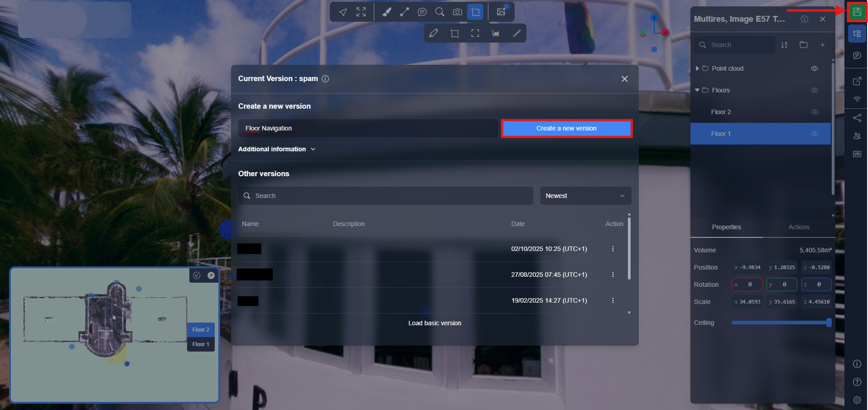
Task: Click the magnifier search tool in toolbar
Action: (439, 12)
